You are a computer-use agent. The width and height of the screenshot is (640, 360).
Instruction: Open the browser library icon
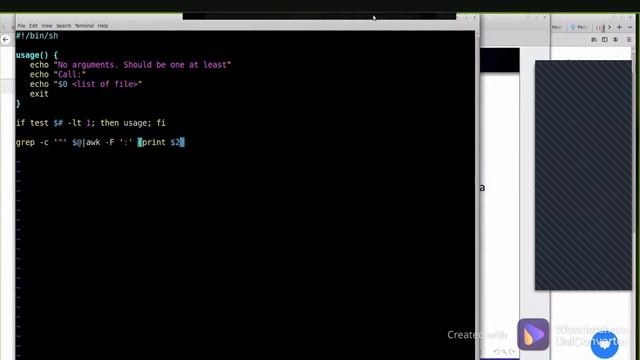pyautogui.click(x=594, y=40)
